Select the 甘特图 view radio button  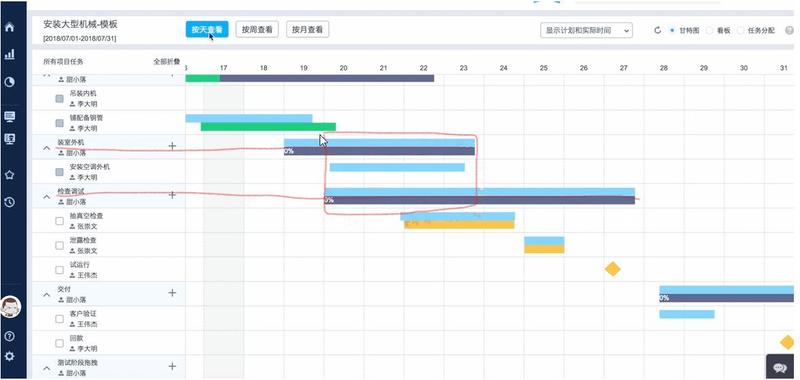pyautogui.click(x=672, y=31)
